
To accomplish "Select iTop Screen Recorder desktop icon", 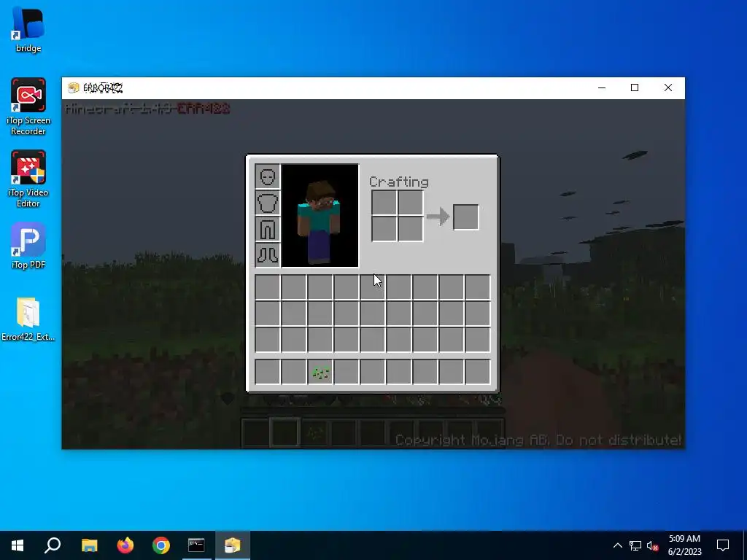I will (x=28, y=106).
